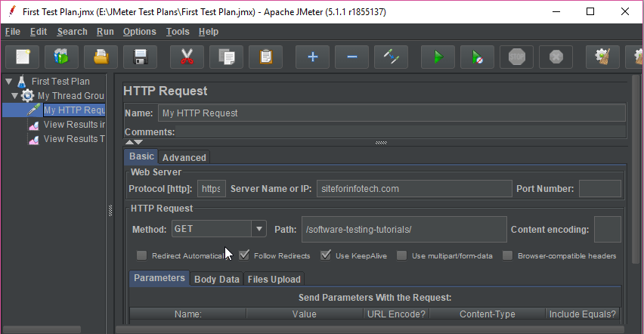Screen dimensions: 644x334
Task: Click the Cut scissors icon
Action: click(x=187, y=57)
